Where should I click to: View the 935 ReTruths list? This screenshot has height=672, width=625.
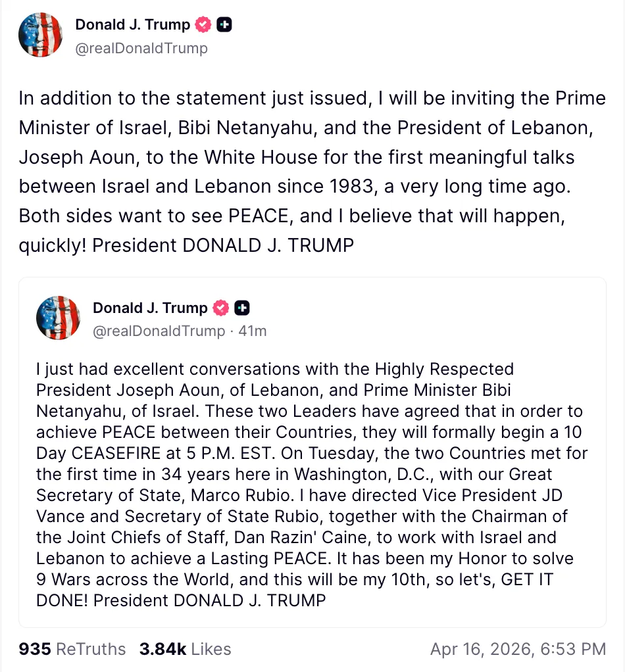tap(72, 649)
